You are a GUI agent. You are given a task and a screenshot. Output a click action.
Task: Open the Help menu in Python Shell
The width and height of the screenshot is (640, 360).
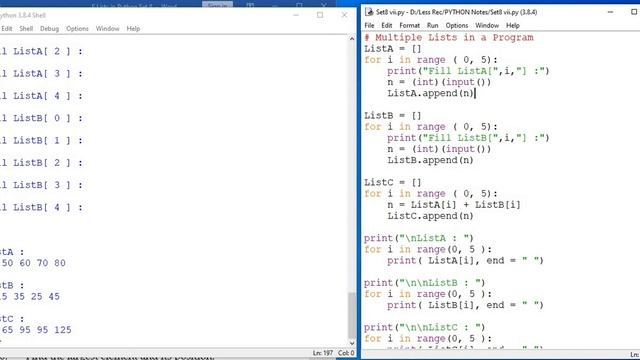click(x=133, y=29)
